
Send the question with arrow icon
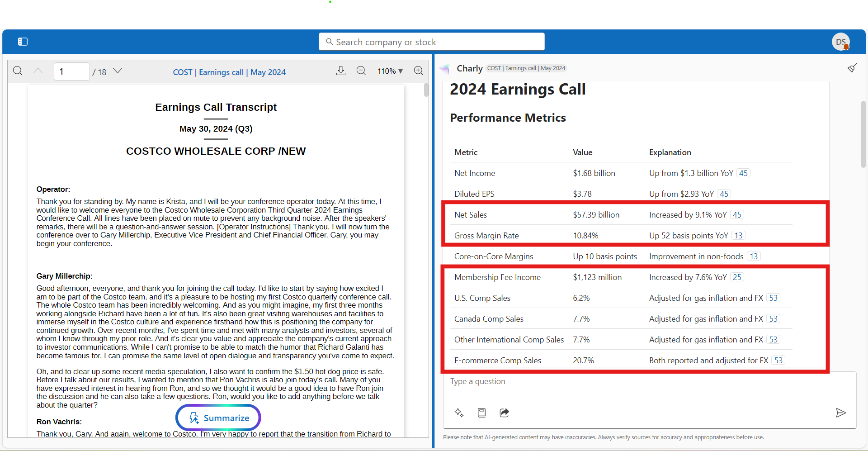click(x=841, y=413)
